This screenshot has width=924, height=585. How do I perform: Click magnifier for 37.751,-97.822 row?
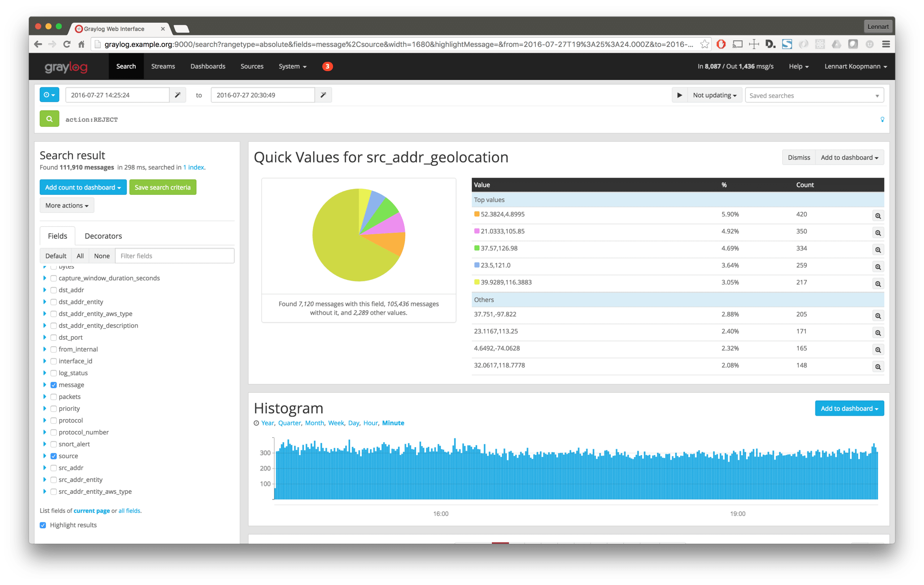tap(877, 316)
